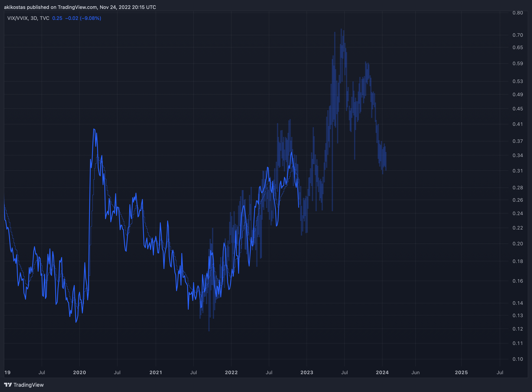Click the 0.34 price scale label
Image resolution: width=532 pixels, height=392 pixels.
click(x=518, y=155)
